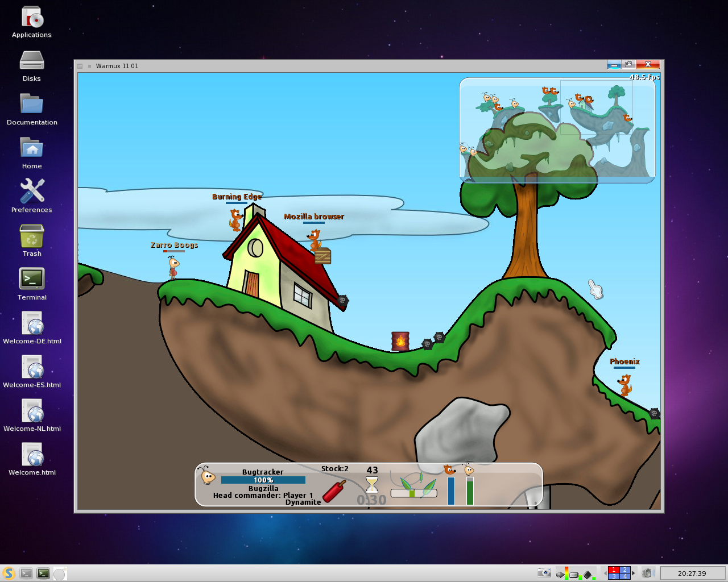728x582 pixels.
Task: Open the taskbar start menu button
Action: coord(8,573)
